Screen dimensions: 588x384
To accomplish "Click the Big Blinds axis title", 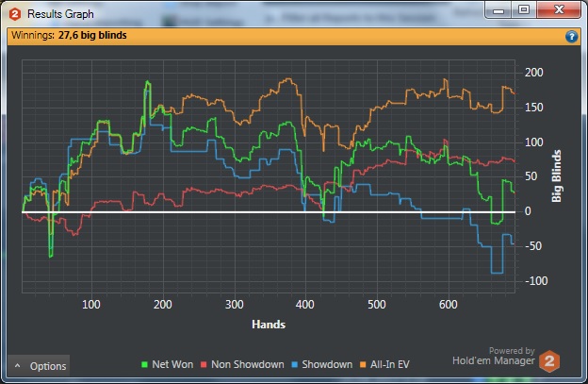I will 557,176.
